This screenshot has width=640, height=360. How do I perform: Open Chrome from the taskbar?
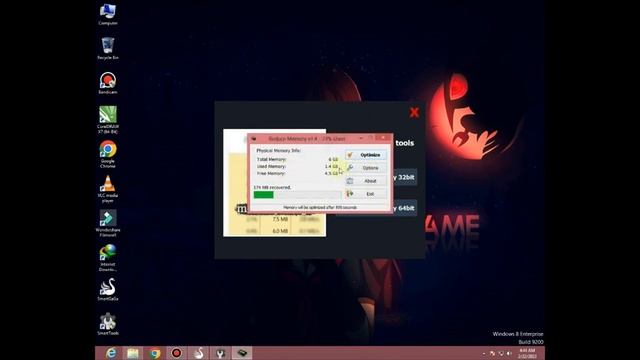click(x=155, y=353)
